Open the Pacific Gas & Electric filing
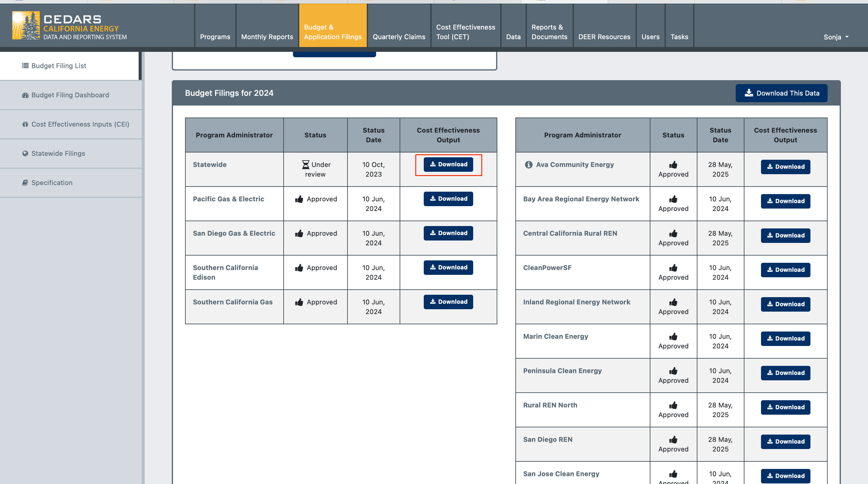The image size is (868, 484). (x=228, y=199)
